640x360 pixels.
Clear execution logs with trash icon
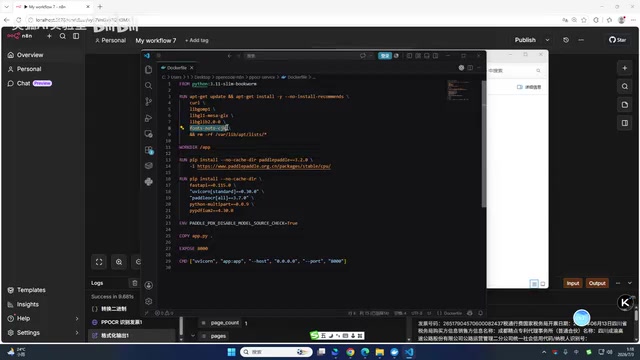point(135,283)
